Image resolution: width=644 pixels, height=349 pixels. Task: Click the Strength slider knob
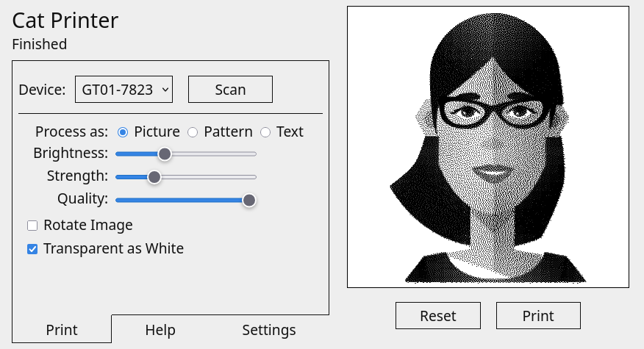tap(154, 177)
